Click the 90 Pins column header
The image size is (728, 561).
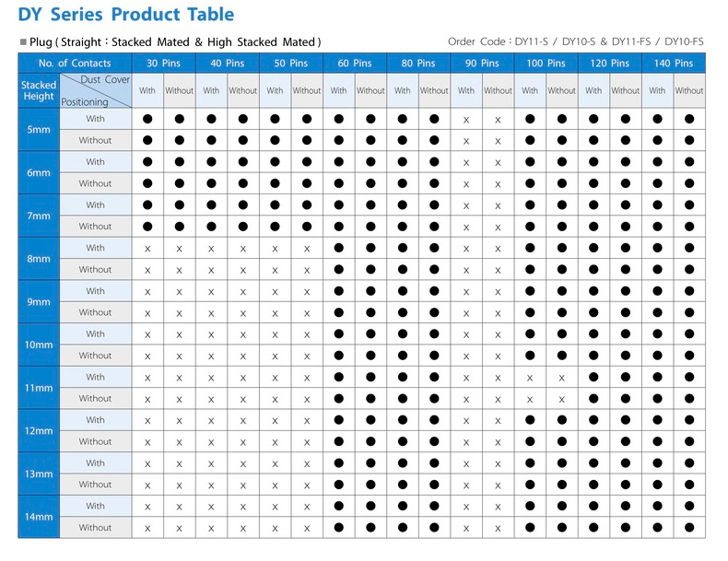tap(482, 64)
